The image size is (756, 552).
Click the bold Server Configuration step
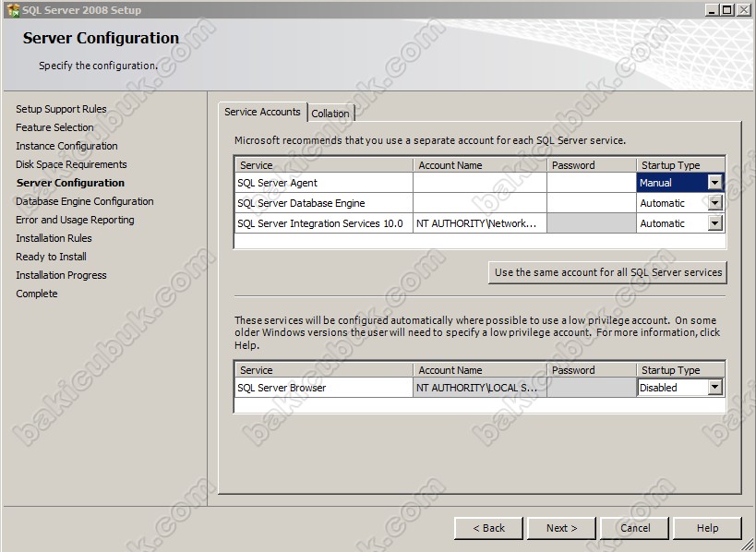(70, 183)
